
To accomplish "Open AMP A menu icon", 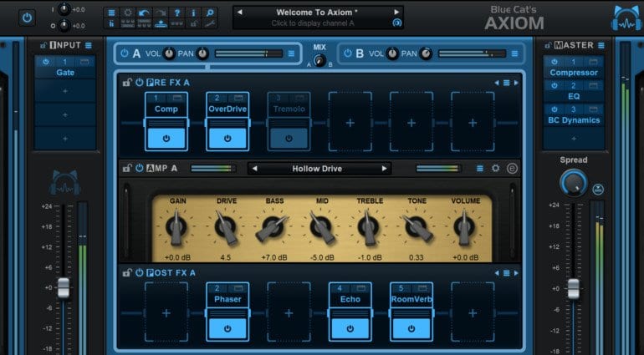I will click(x=480, y=168).
